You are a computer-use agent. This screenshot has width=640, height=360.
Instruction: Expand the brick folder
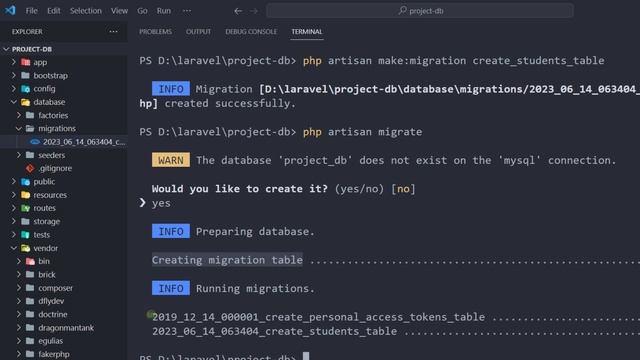(x=18, y=275)
